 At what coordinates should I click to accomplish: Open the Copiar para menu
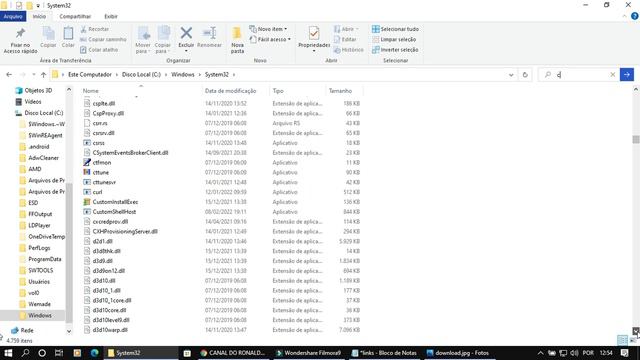point(163,40)
